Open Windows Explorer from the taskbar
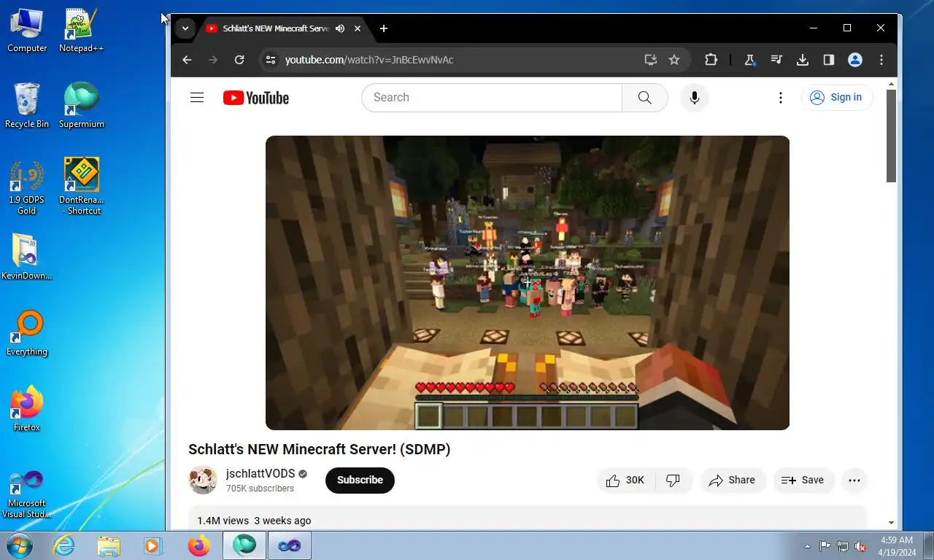The image size is (934, 560). (x=109, y=545)
